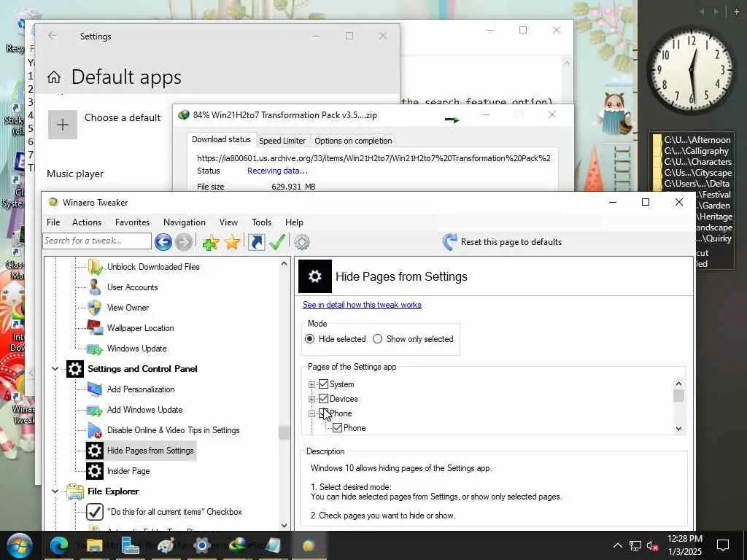Toggle the System checkbox
The image size is (747, 560).
pyautogui.click(x=323, y=384)
